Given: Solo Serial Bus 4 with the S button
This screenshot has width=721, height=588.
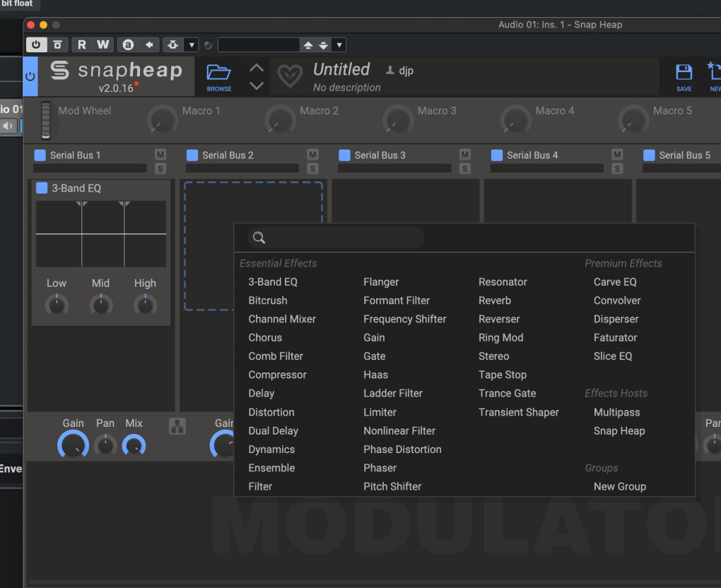Looking at the screenshot, I should click(617, 169).
